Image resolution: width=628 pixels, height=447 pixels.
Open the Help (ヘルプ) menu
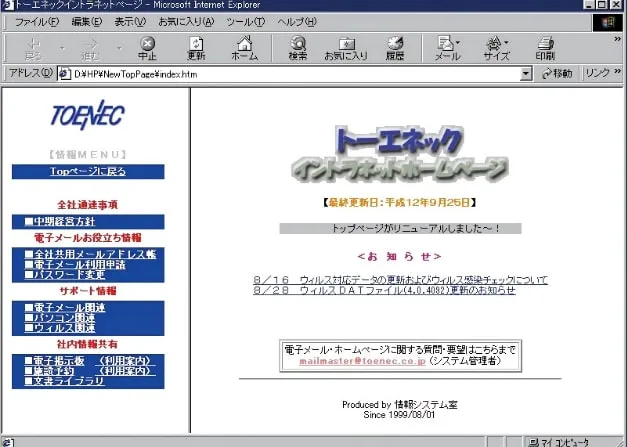point(297,22)
